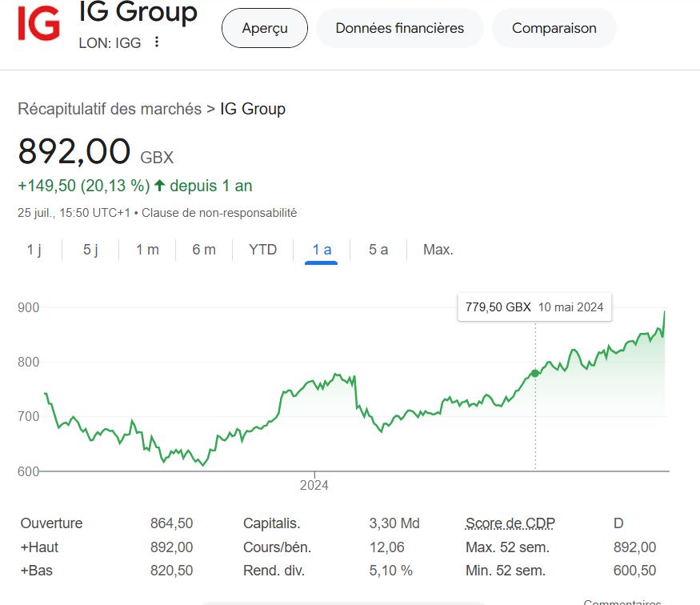Select the 1 a time range

322,250
